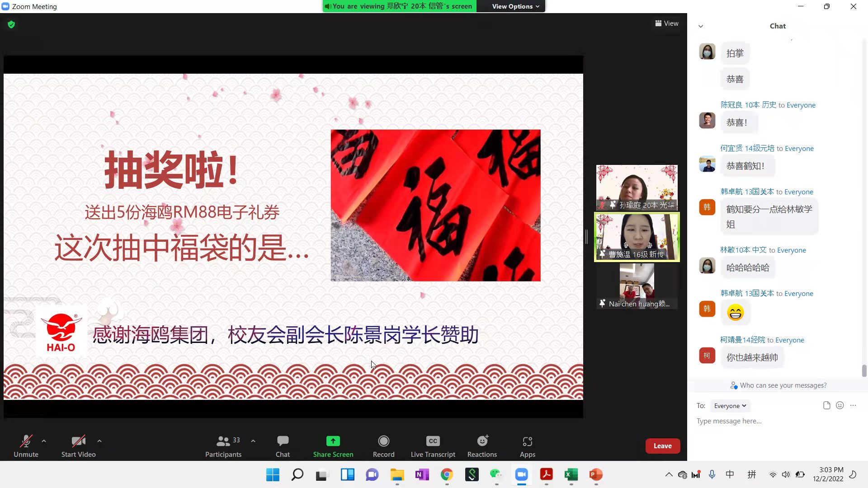Click the green Share Screen icon
Image resolution: width=868 pixels, height=488 pixels.
pyautogui.click(x=333, y=441)
